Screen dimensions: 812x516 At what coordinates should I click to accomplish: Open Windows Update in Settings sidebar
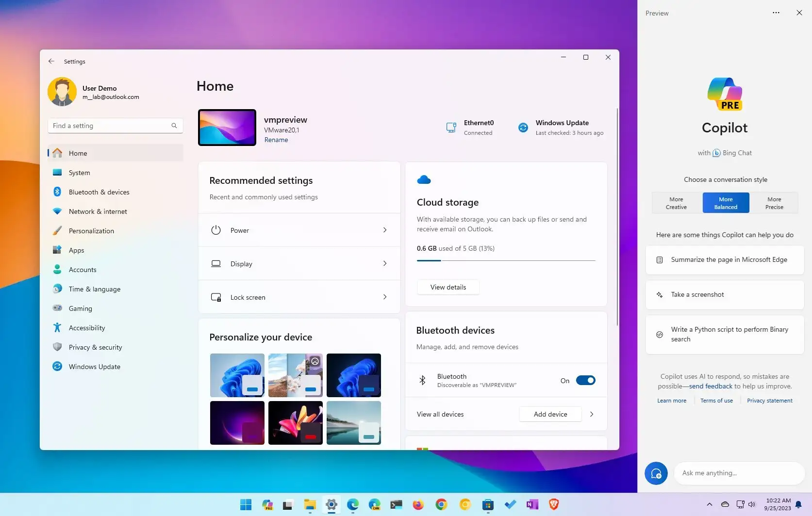pos(116,367)
